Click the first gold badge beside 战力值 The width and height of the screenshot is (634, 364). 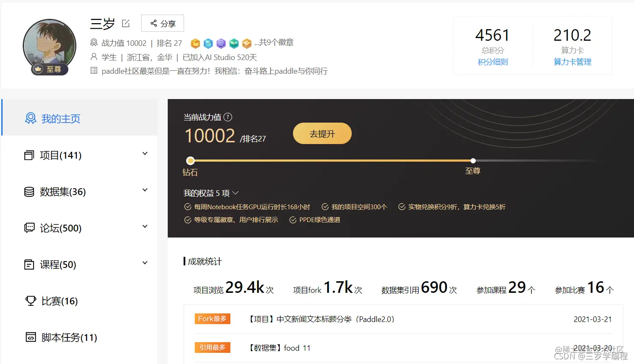click(195, 43)
